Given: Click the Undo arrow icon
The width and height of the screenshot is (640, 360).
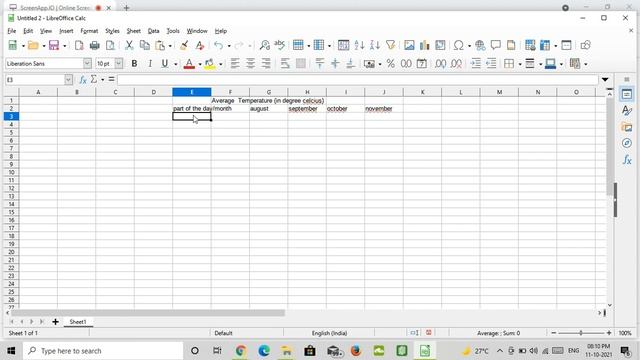Looking at the screenshot, I should 219,45.
